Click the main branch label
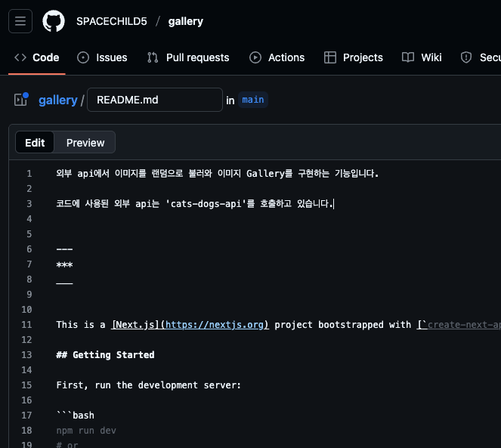The width and height of the screenshot is (501, 448). pyautogui.click(x=253, y=100)
